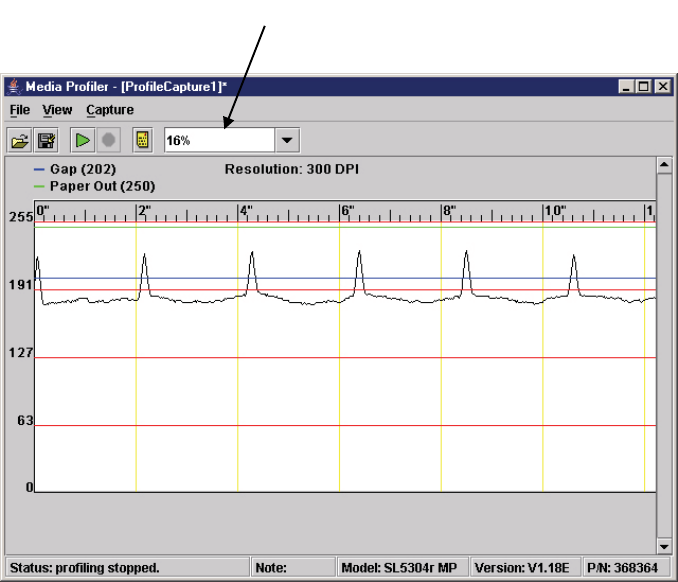Maximize the Media Profiler window

pyautogui.click(x=643, y=87)
